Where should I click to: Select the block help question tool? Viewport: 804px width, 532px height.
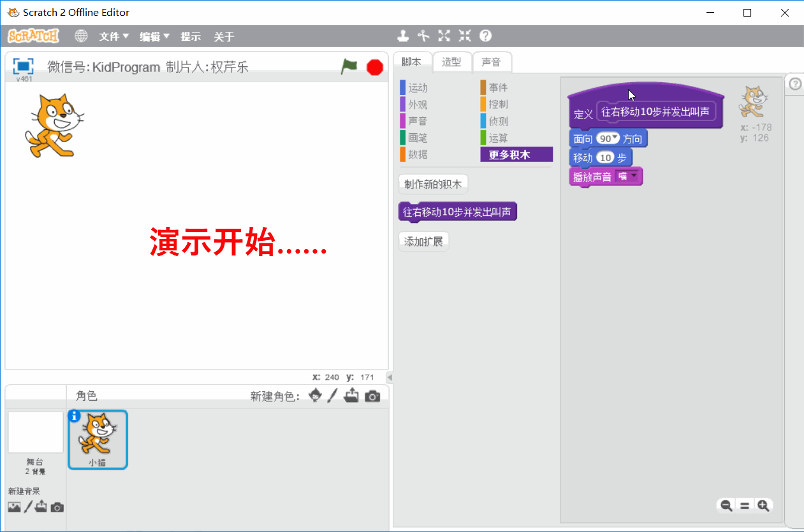486,36
